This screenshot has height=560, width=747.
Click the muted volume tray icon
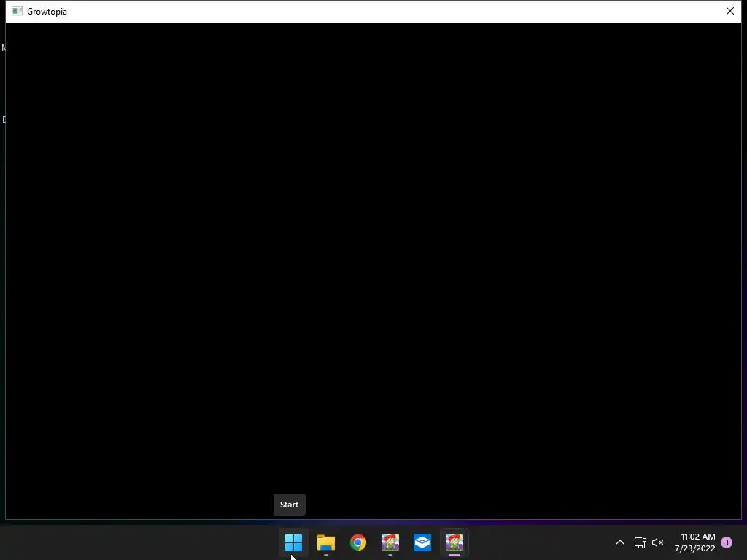pyautogui.click(x=658, y=542)
